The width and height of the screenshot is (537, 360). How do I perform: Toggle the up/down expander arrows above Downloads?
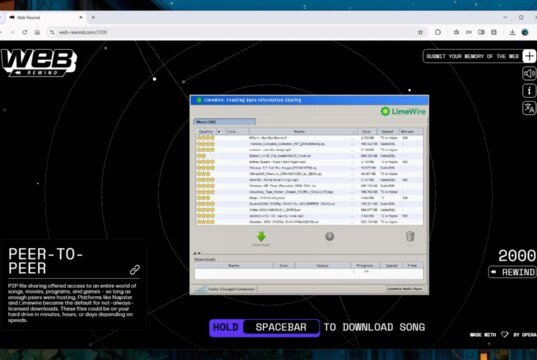pyautogui.click(x=197, y=253)
